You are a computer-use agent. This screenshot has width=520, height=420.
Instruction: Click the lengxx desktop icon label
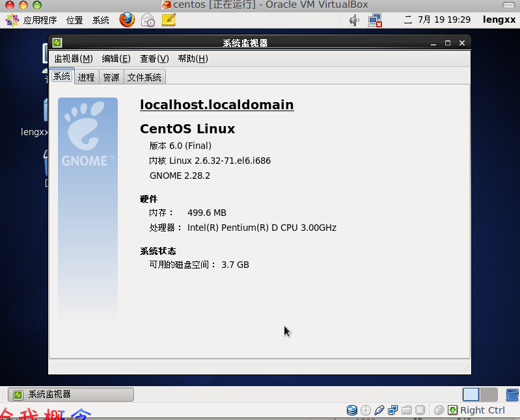pos(34,132)
